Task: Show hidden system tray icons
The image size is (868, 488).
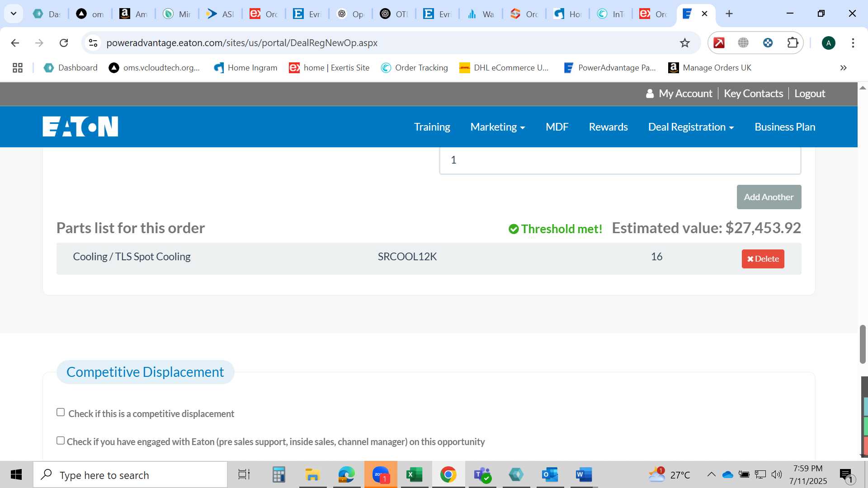Action: pyautogui.click(x=711, y=474)
